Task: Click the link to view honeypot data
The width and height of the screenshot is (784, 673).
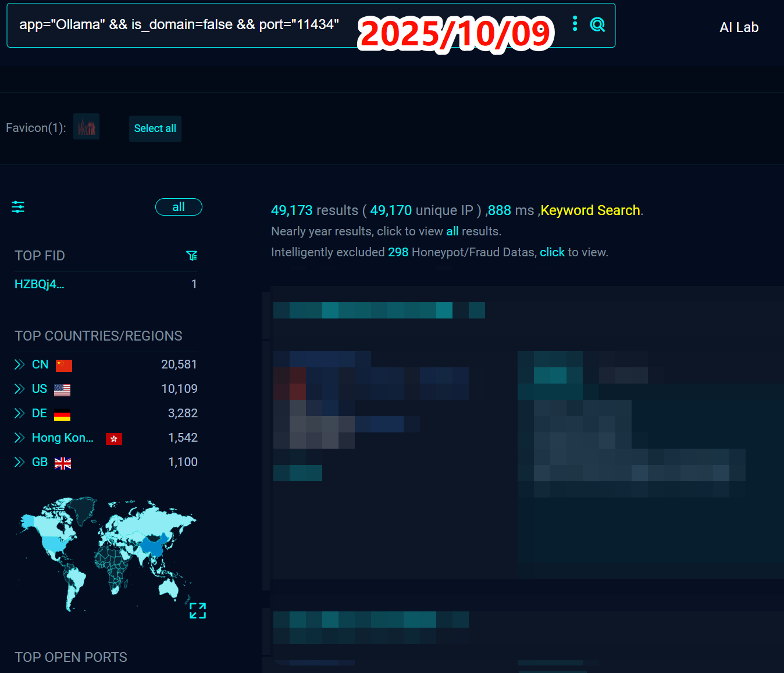Action: click(552, 252)
